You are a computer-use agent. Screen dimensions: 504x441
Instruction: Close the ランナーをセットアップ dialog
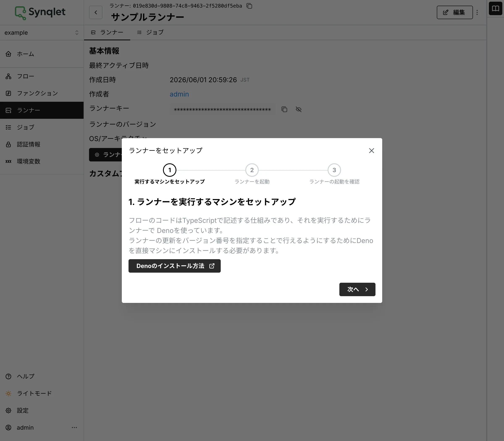[x=371, y=151]
